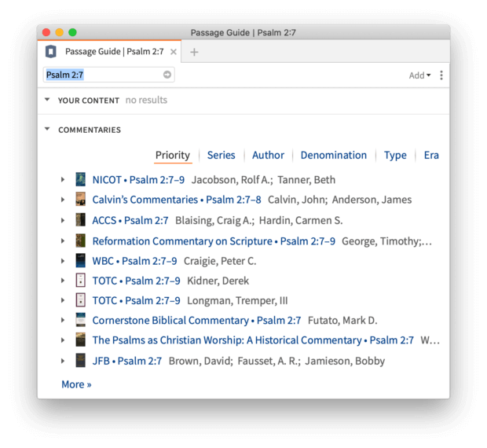487x448 pixels.
Task: Close the Passage Guide tab
Action: (x=174, y=52)
